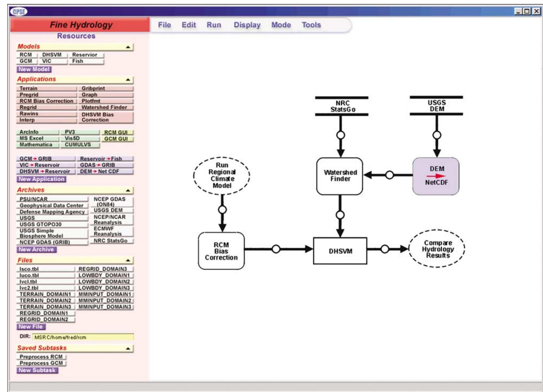Select the Compare Hydrology Results oval
Image resolution: width=543 pixels, height=392 pixels.
(x=437, y=249)
